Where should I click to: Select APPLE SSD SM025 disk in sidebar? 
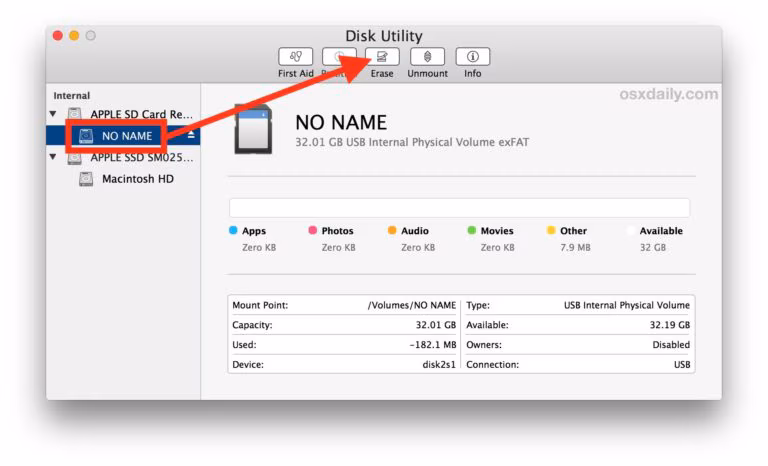pyautogui.click(x=123, y=157)
